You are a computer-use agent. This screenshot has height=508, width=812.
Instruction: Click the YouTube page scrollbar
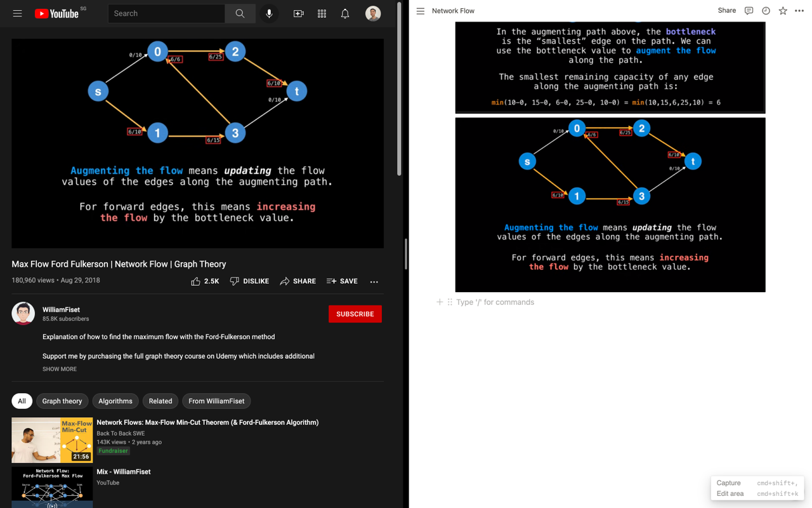(399, 89)
